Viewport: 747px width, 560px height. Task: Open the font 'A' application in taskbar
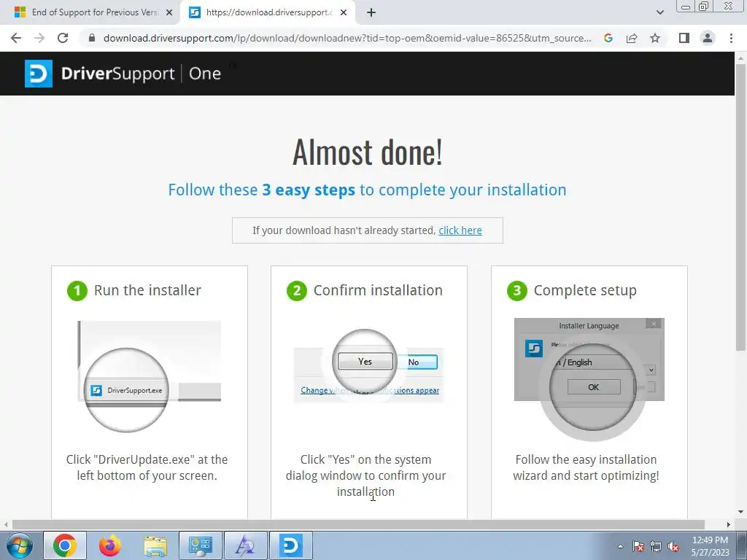pyautogui.click(x=245, y=545)
